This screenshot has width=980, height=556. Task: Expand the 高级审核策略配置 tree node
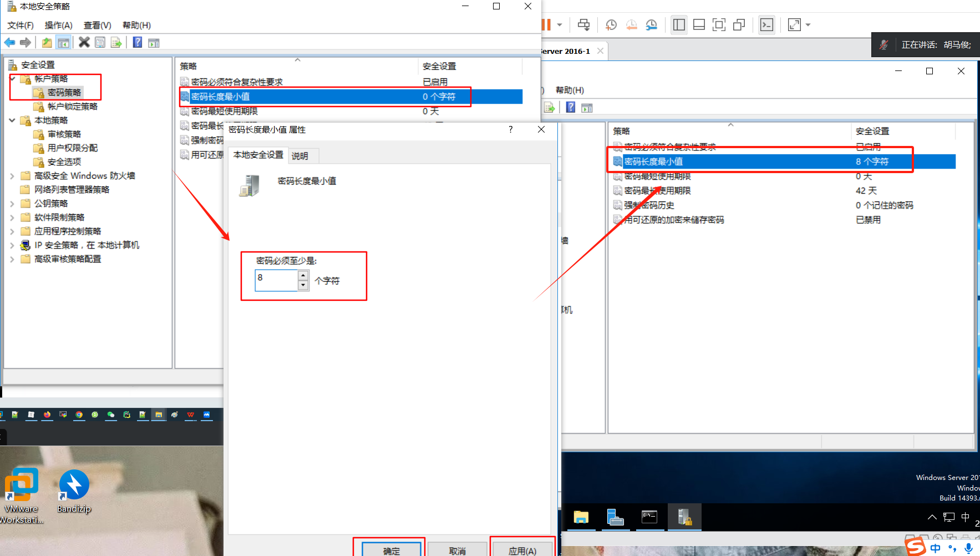(12, 259)
